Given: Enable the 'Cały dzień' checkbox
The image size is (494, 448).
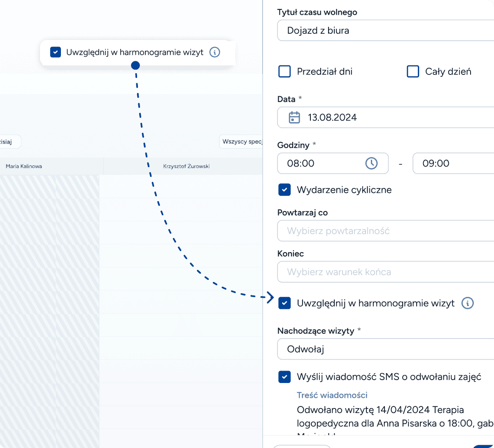Looking at the screenshot, I should 412,71.
